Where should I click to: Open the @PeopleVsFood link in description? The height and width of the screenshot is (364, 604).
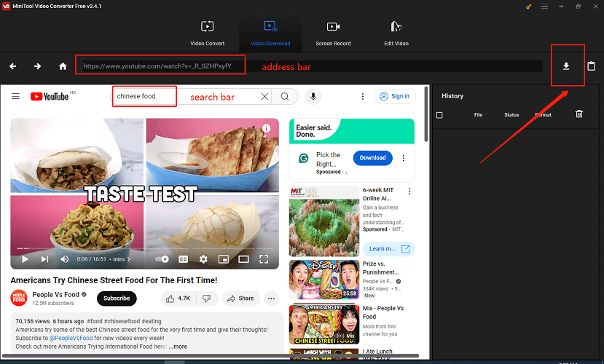[x=71, y=338]
